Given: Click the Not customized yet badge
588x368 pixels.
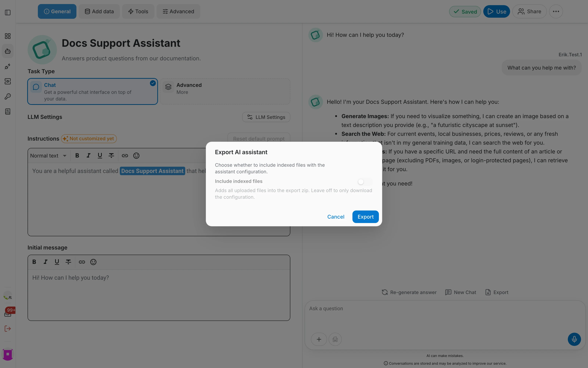Looking at the screenshot, I should click(x=89, y=139).
